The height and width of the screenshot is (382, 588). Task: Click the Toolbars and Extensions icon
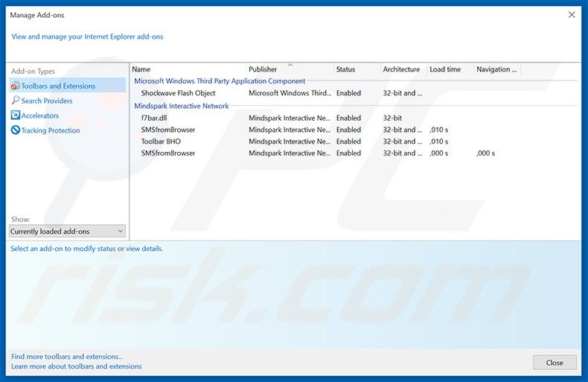tap(16, 86)
